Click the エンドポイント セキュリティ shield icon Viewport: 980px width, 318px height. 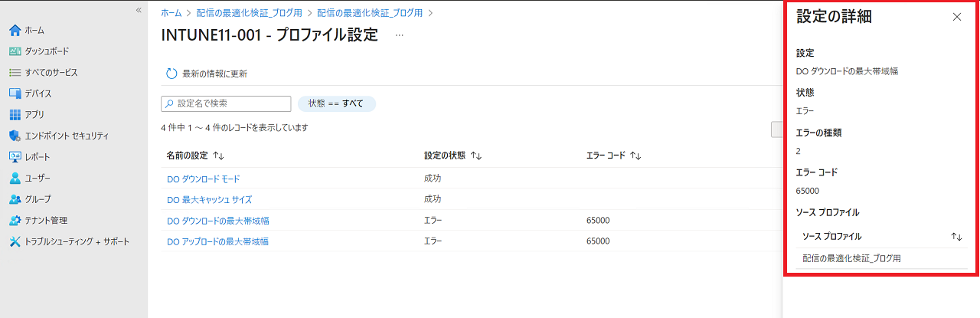(15, 136)
